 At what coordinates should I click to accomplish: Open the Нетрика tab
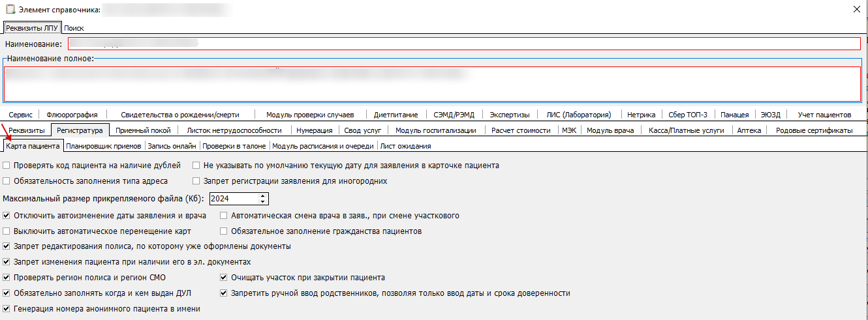(641, 115)
